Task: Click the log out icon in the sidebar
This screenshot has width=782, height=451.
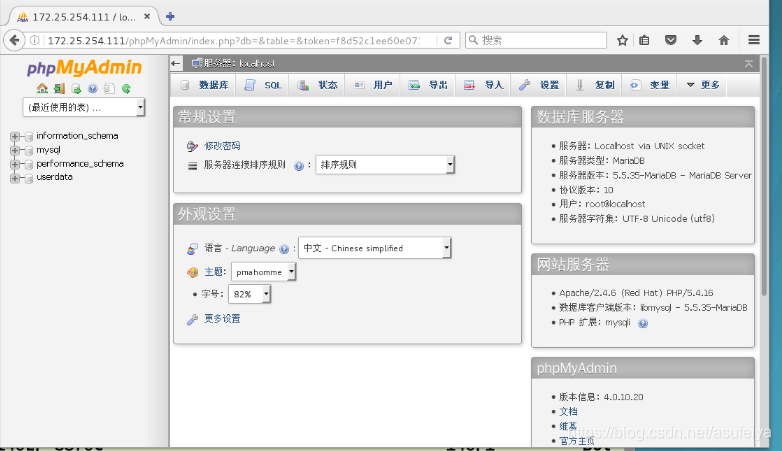Action: click(x=59, y=88)
